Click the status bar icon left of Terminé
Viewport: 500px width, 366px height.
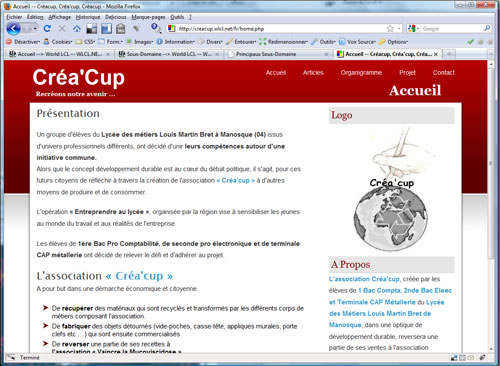pyautogui.click(x=10, y=357)
